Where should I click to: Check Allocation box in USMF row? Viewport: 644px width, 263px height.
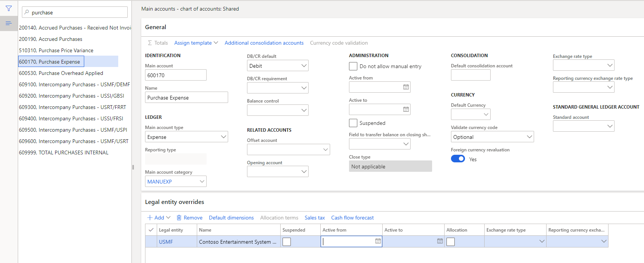tap(451, 241)
